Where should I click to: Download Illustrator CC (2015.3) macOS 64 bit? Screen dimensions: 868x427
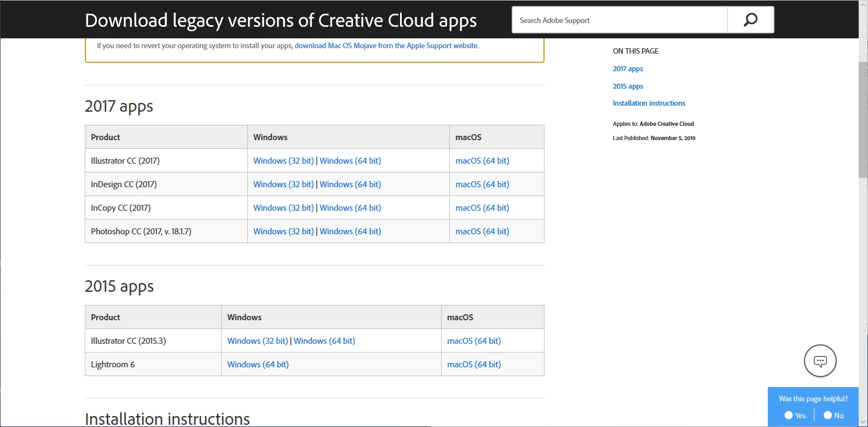(x=474, y=341)
